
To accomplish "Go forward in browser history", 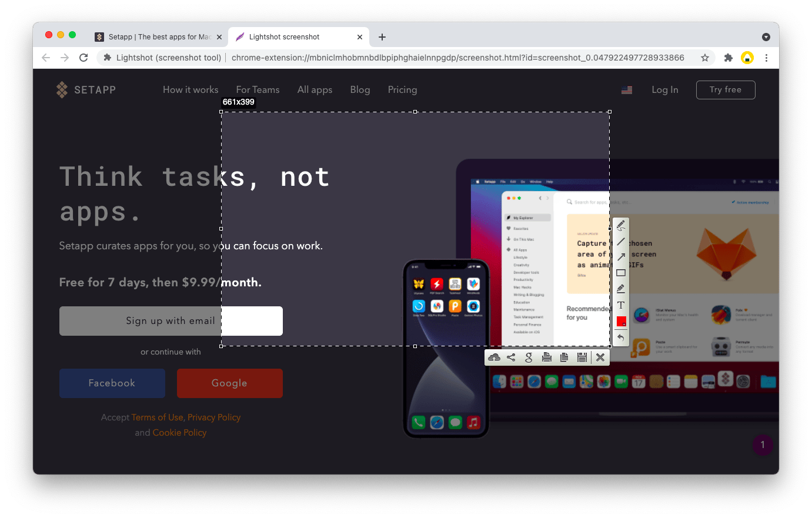I will pos(65,58).
